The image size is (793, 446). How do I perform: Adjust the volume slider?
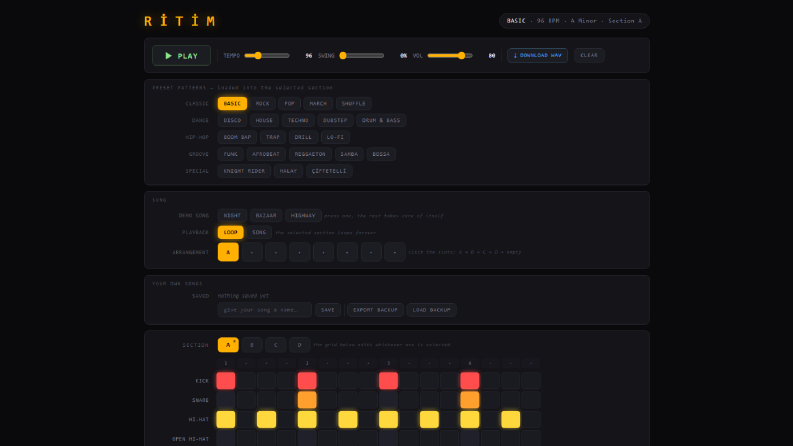coord(450,56)
